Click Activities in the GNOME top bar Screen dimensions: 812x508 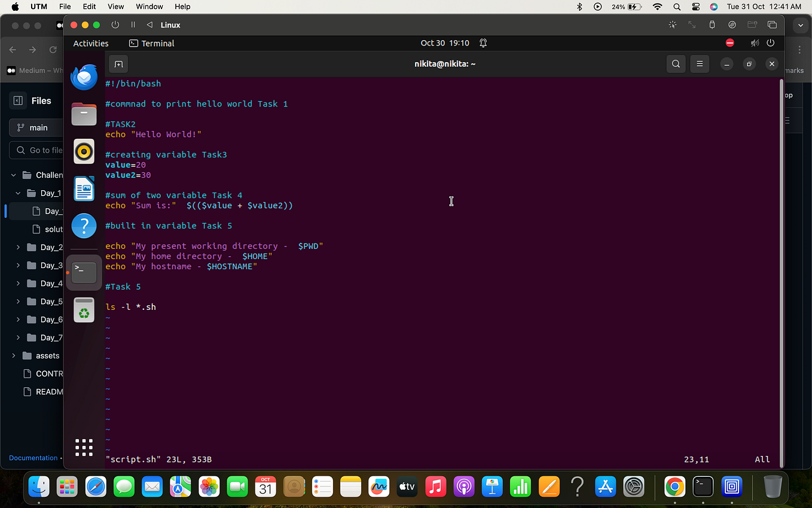(x=90, y=42)
